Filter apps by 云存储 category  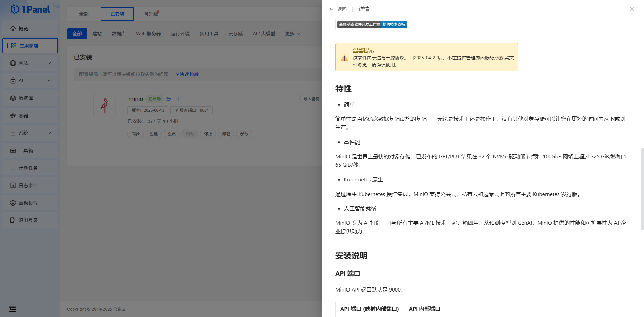click(235, 34)
